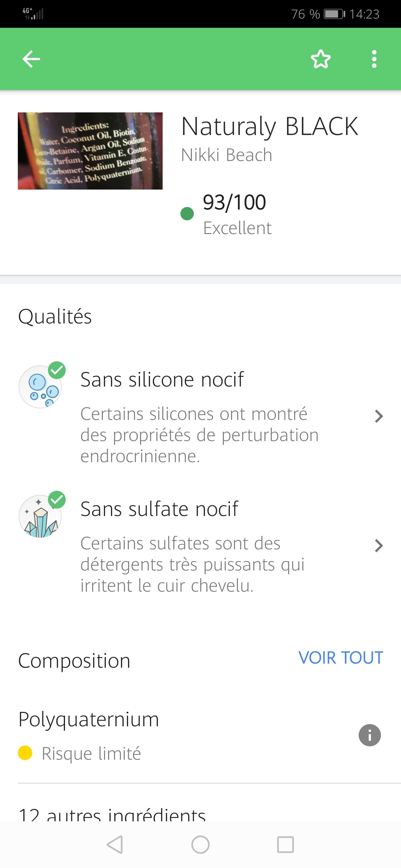Tap the Sans silicone nocif title
This screenshot has width=401, height=868.
162,379
